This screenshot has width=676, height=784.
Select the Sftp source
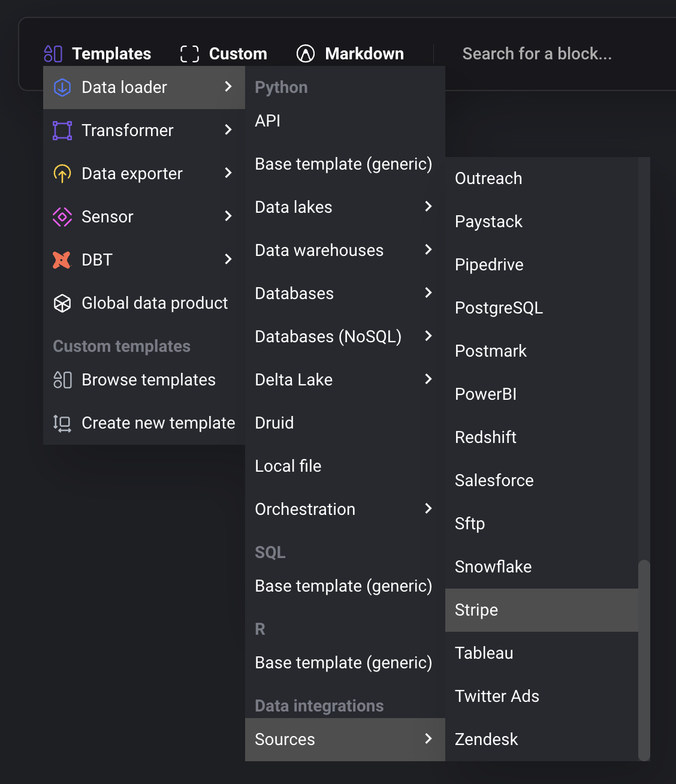tap(542, 524)
